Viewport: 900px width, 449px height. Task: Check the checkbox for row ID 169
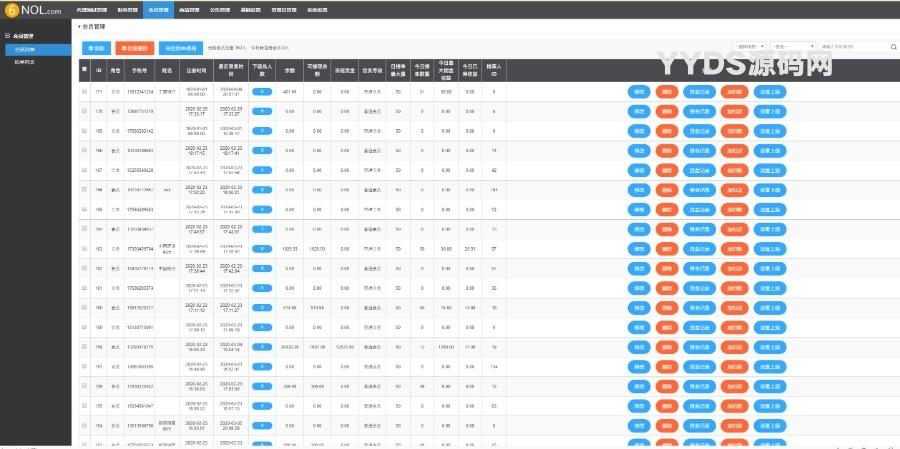coord(84,131)
